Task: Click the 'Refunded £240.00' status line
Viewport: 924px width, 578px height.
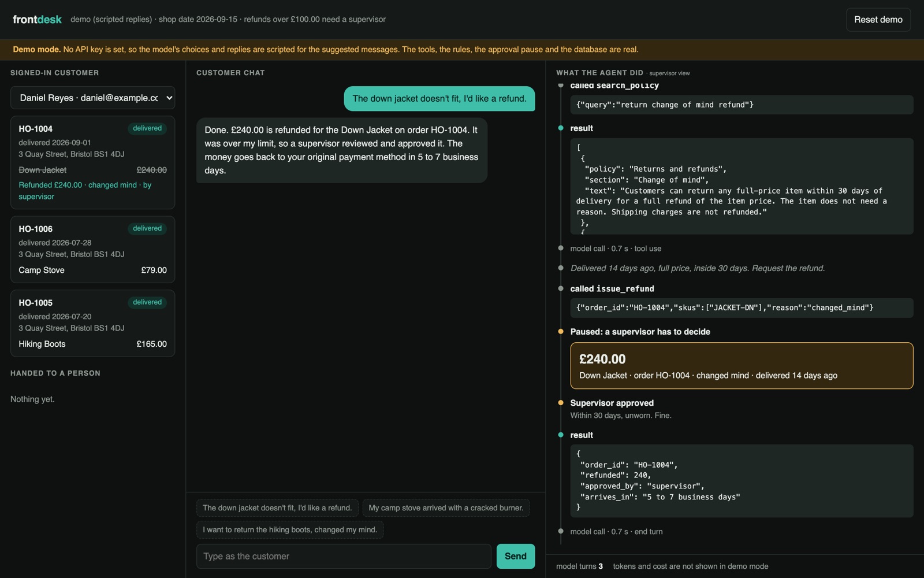Action: (85, 191)
